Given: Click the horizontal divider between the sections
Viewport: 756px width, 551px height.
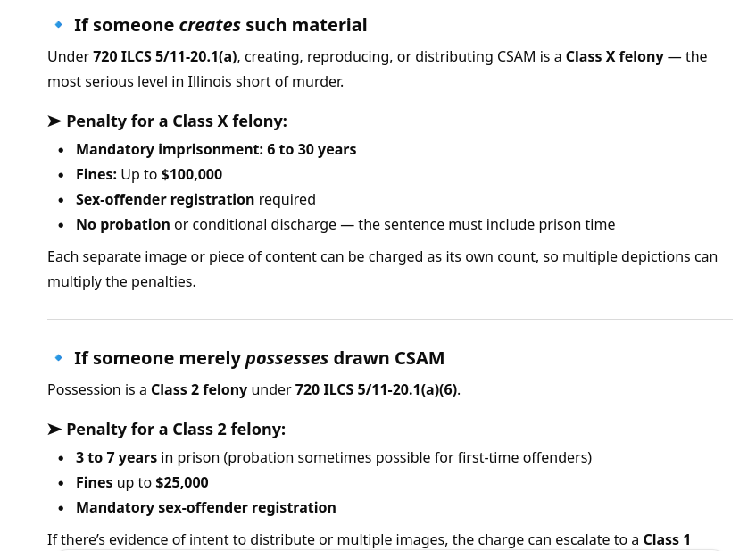Looking at the screenshot, I should [390, 319].
